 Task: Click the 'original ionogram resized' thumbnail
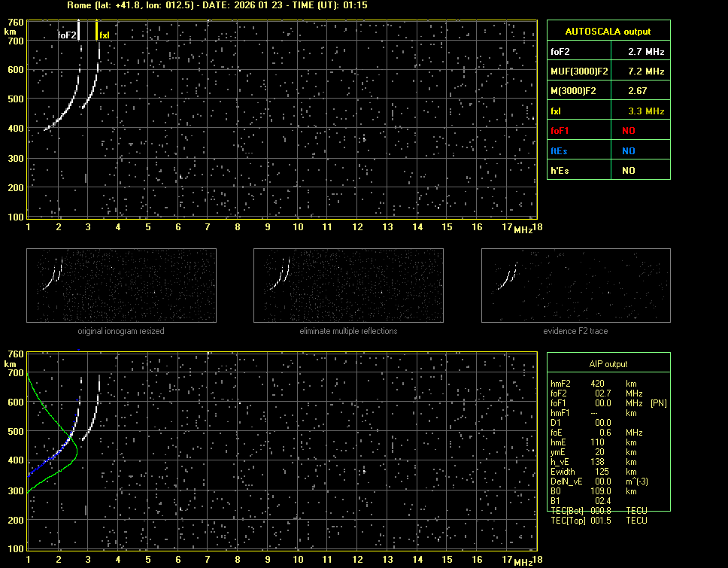coord(121,286)
